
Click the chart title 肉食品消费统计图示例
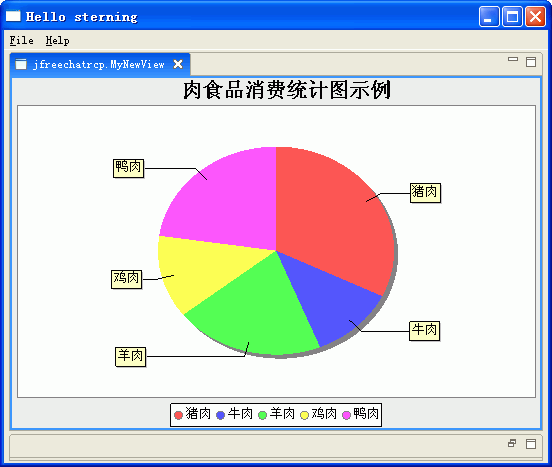(287, 90)
